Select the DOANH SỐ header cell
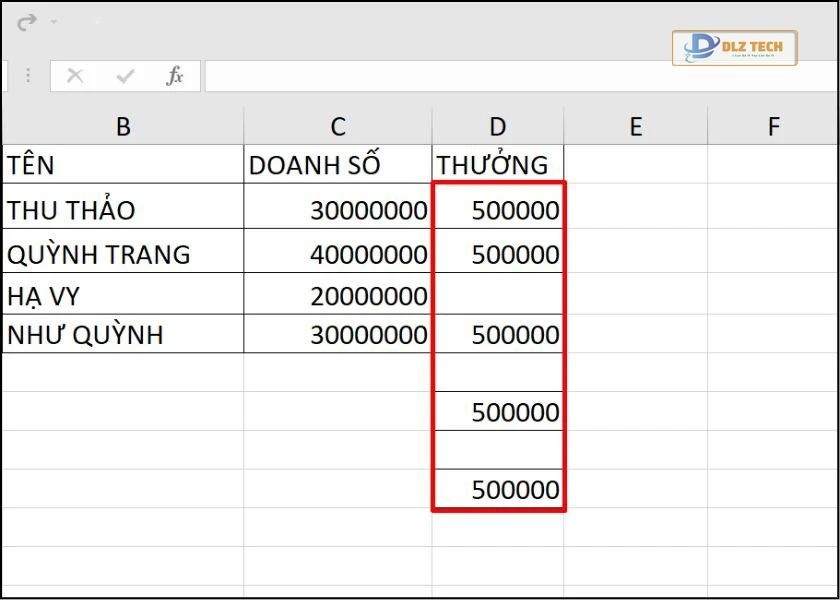Image resolution: width=840 pixels, height=600 pixels. point(338,165)
